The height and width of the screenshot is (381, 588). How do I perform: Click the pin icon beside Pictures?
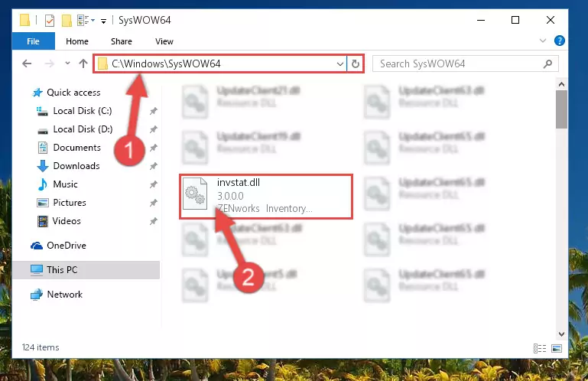click(x=153, y=203)
